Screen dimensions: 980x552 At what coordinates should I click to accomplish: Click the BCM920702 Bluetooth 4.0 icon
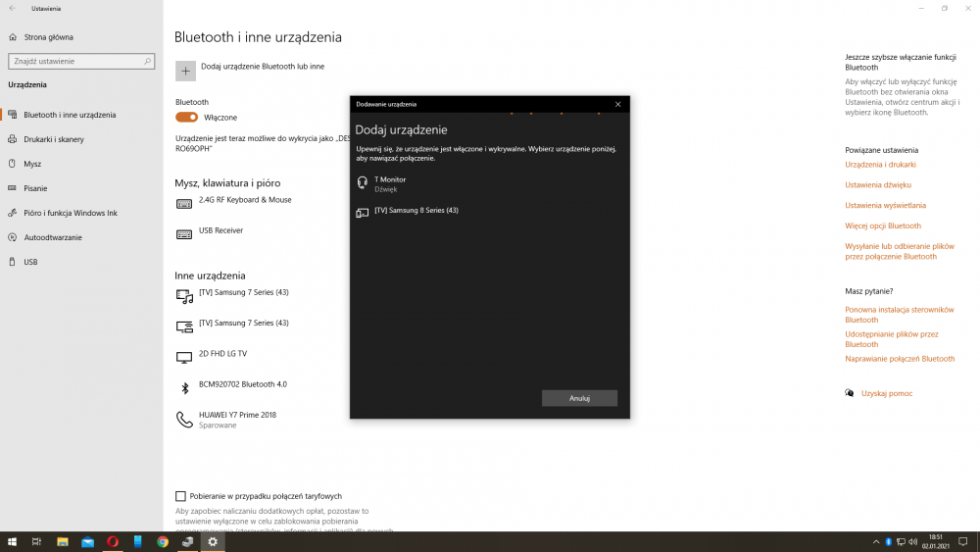point(184,388)
